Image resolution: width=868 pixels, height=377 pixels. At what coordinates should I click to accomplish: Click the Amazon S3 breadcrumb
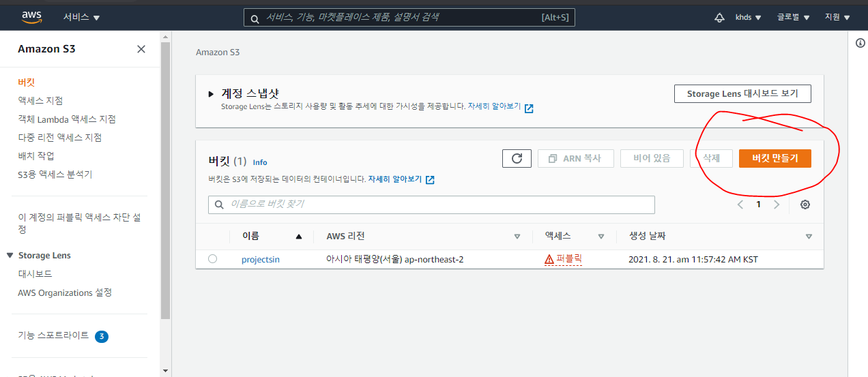click(x=218, y=52)
